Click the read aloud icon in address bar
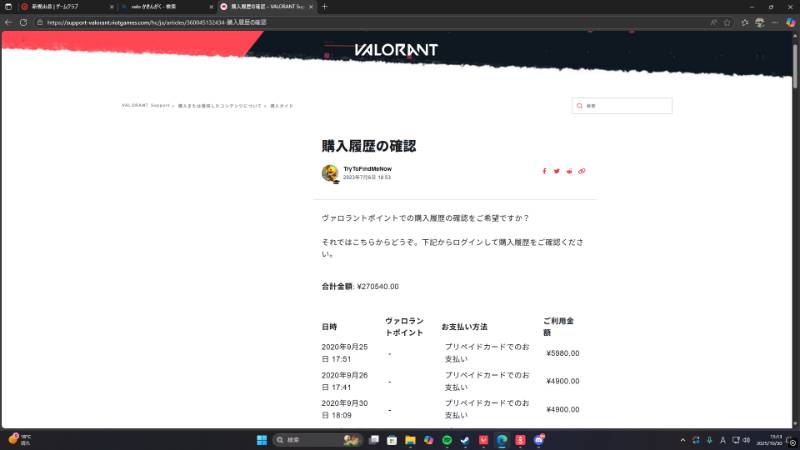Viewport: 800px width, 450px height. click(x=713, y=22)
